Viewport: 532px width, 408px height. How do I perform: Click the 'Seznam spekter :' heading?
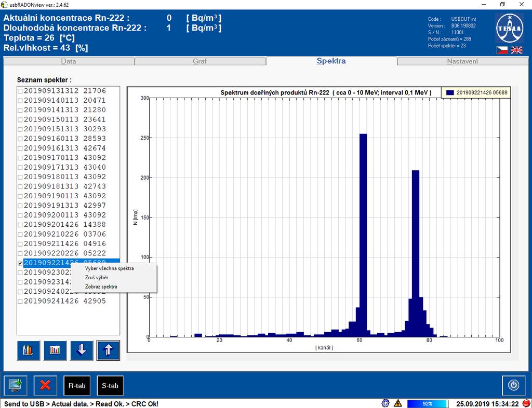pyautogui.click(x=45, y=80)
